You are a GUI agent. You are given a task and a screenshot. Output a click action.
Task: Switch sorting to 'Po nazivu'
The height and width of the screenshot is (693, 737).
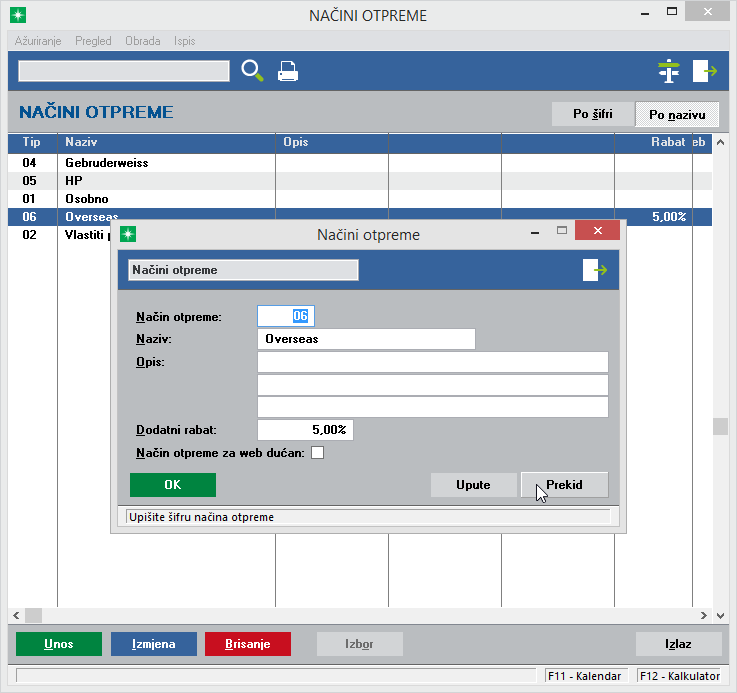pyautogui.click(x=677, y=114)
